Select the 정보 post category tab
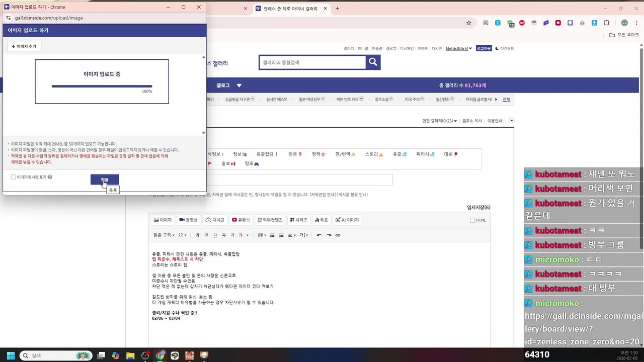This screenshot has height=362, width=644. pos(240,154)
